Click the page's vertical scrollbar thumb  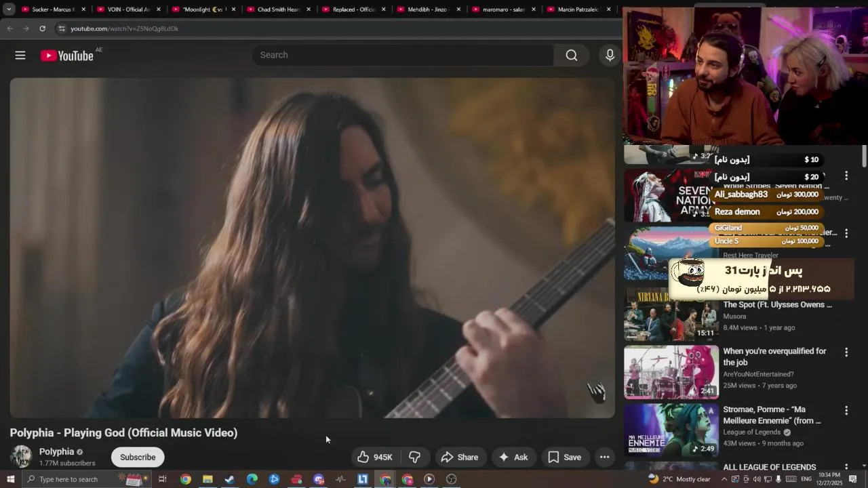click(864, 156)
